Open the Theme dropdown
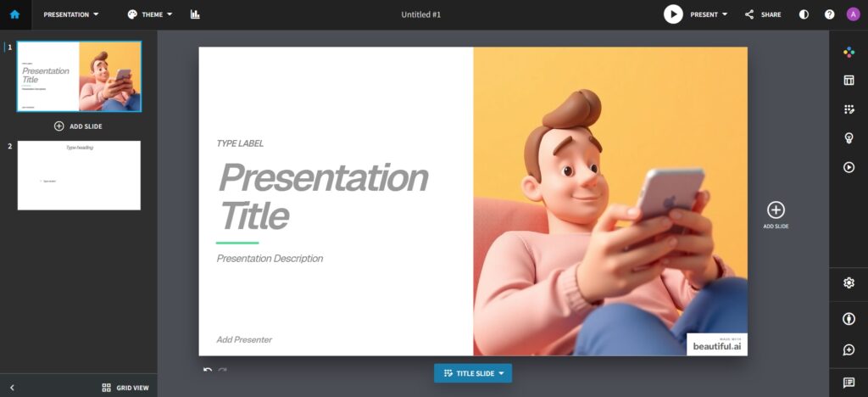 point(150,14)
